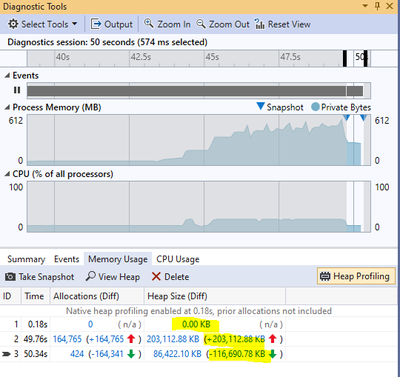400x377 pixels.
Task: Toggle the Private Bytes legend item
Action: tap(341, 107)
